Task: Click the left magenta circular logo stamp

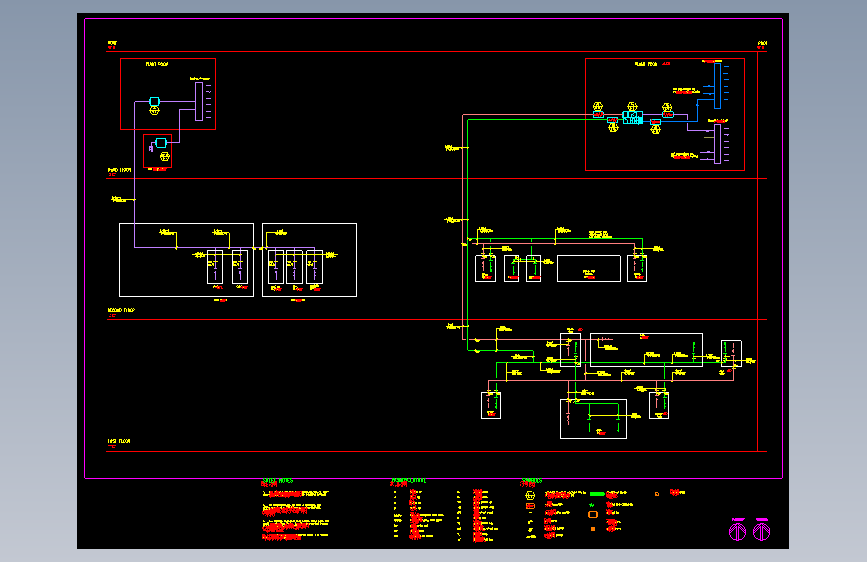Action: 738,532
